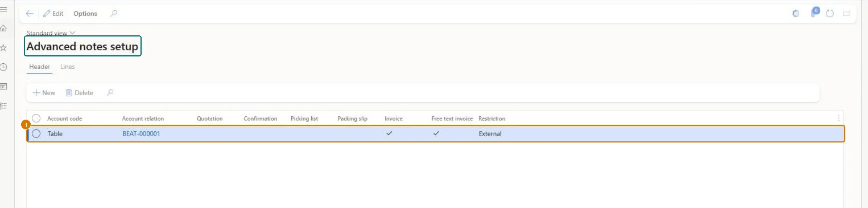Viewport: 868px width, 208px height.
Task: Open form in new window icon
Action: coord(846,14)
